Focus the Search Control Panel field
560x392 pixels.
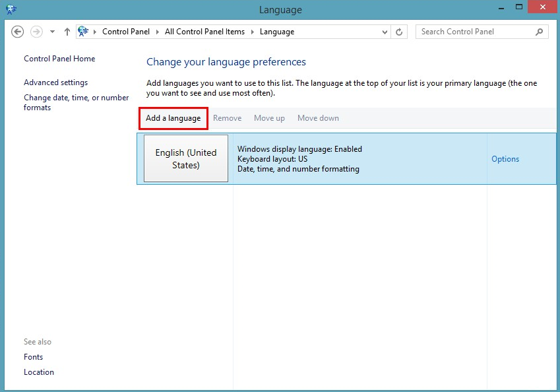coord(482,32)
